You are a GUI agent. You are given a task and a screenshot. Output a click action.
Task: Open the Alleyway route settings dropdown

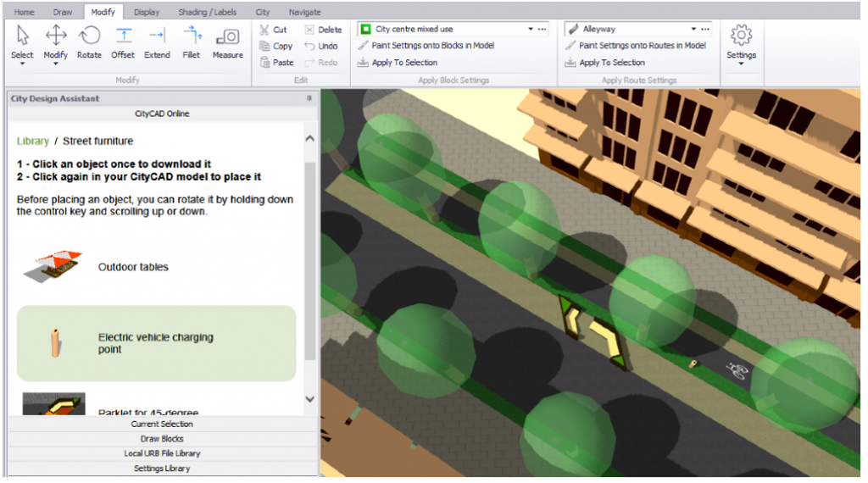click(x=693, y=29)
